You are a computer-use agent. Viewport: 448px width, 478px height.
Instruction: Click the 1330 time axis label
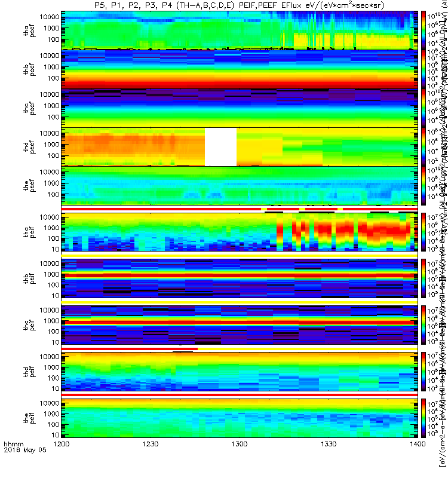pyautogui.click(x=329, y=444)
